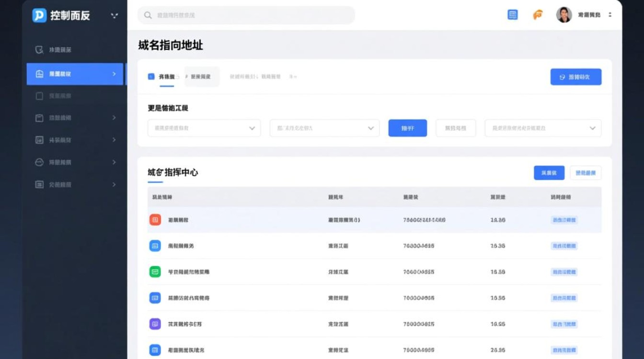Open the blue status link on the first table row
This screenshot has width=644, height=359.
click(x=563, y=220)
